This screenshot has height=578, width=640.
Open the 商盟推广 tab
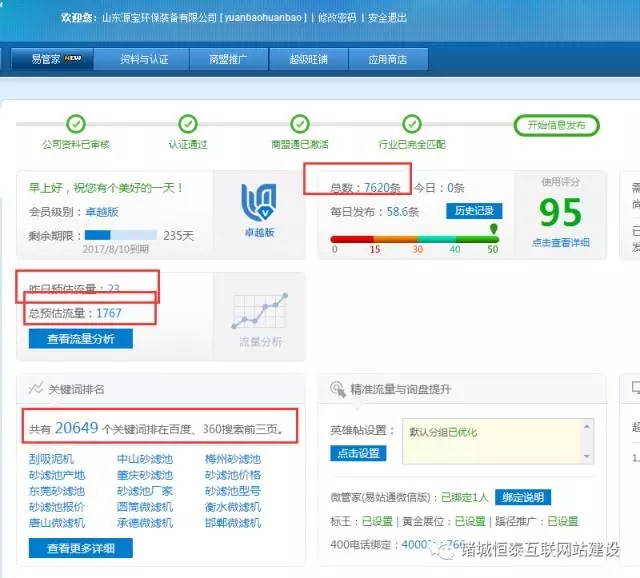click(x=229, y=59)
